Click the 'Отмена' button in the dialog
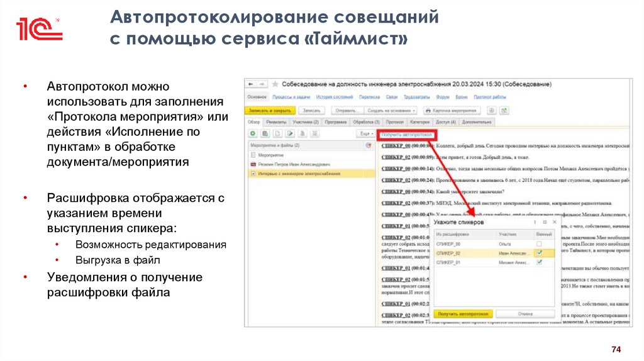Screen dimensions: 644x361 click(525, 314)
